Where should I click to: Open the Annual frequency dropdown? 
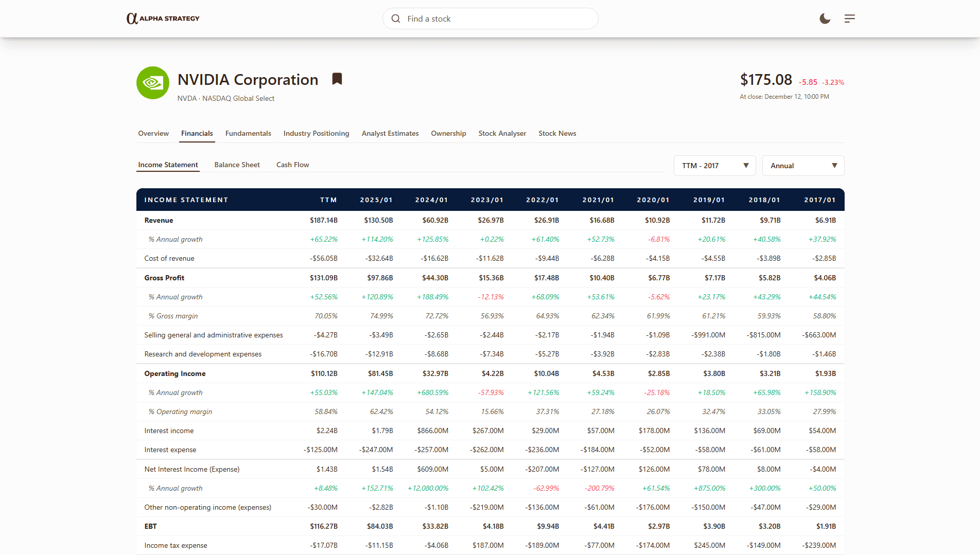tap(803, 165)
